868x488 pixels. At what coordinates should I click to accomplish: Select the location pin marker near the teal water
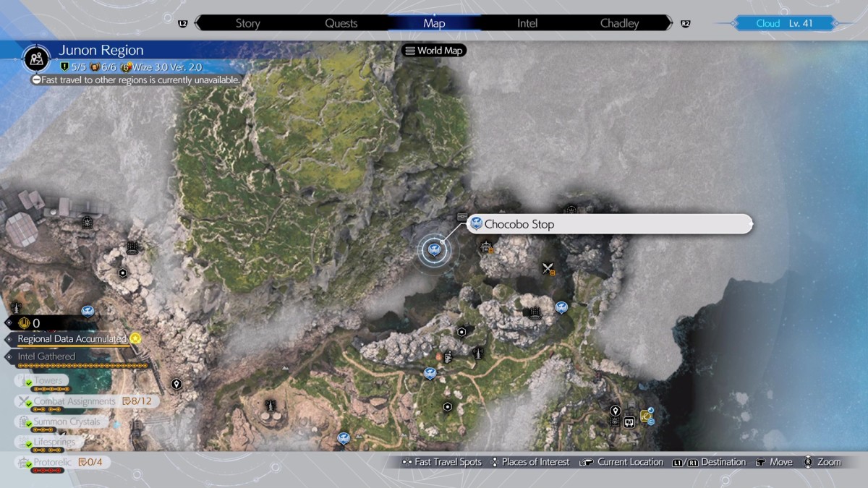[176, 384]
